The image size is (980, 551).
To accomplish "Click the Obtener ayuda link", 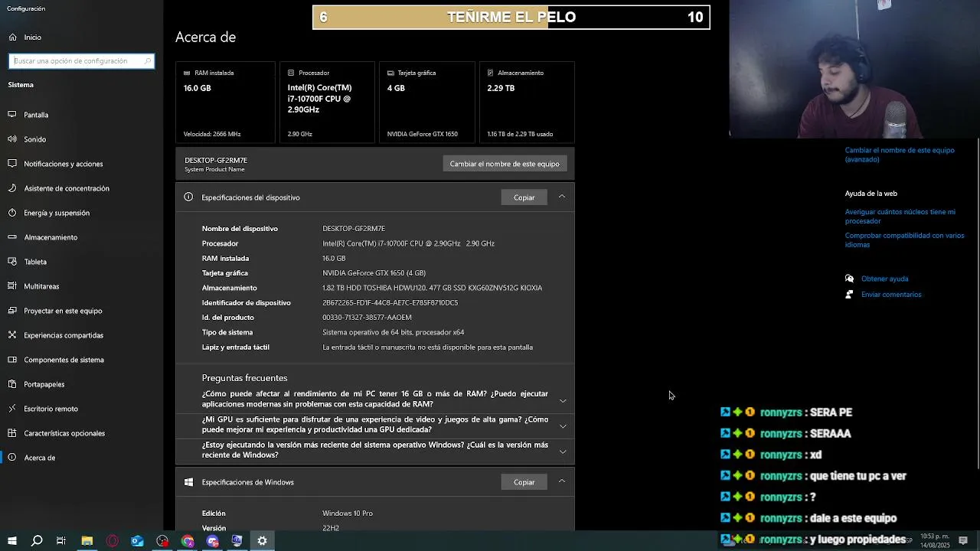I will point(884,279).
